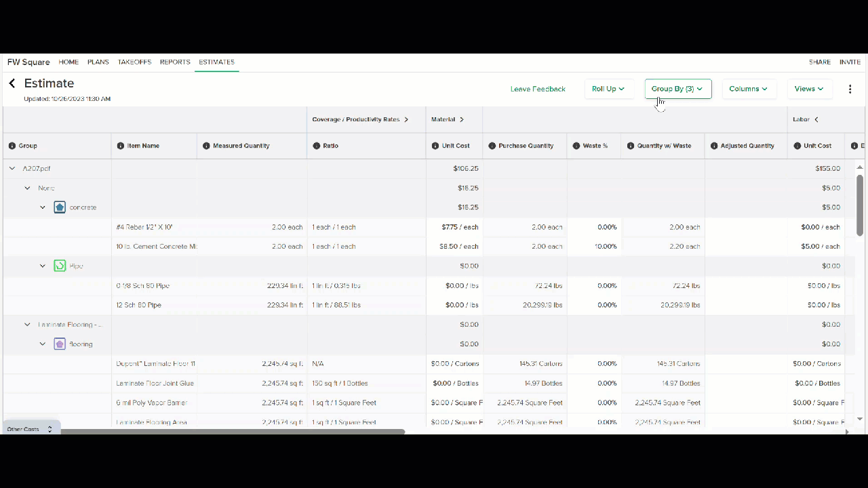The width and height of the screenshot is (868, 488).
Task: Switch to the TAKEOFFS tab
Action: click(134, 62)
